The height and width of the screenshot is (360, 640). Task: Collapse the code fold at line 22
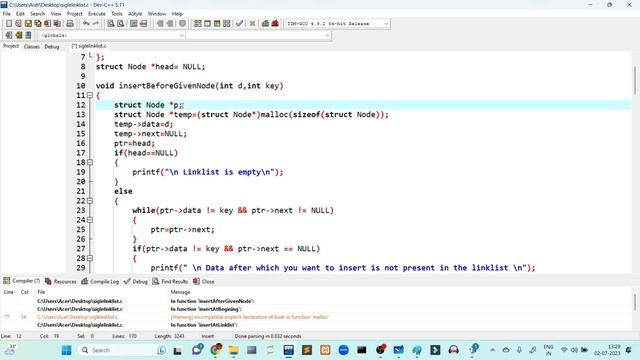(x=90, y=201)
